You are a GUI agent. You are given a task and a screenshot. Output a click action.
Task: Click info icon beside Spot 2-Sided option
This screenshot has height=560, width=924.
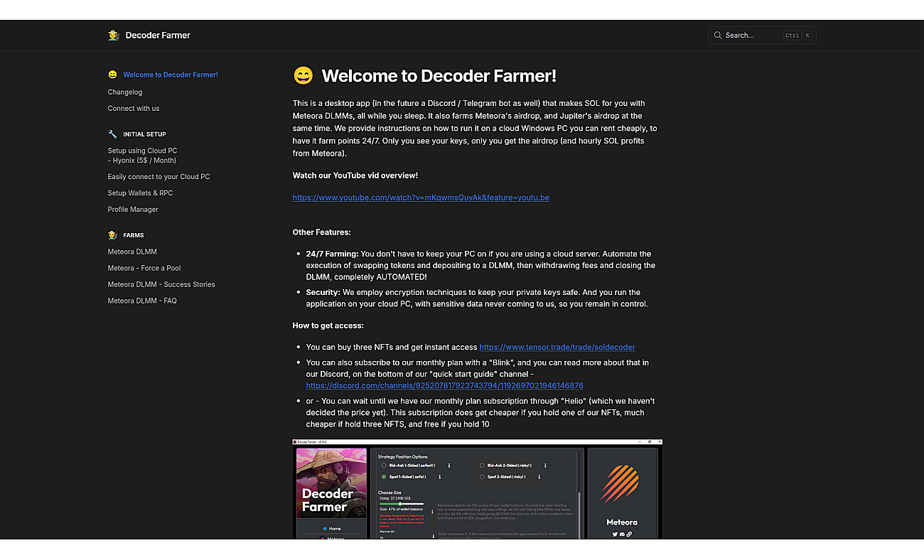tap(539, 477)
